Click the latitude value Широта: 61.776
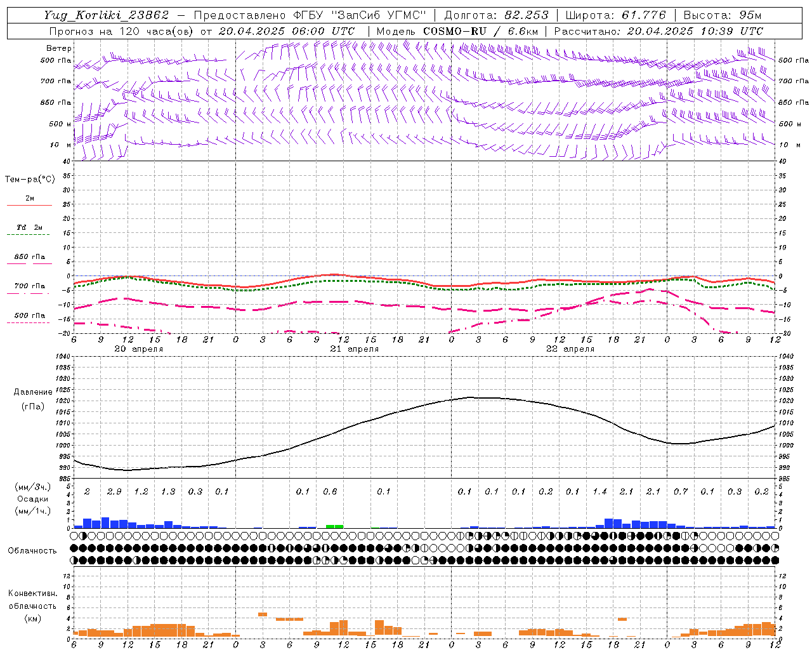The height and width of the screenshot is (650, 812). (615, 15)
